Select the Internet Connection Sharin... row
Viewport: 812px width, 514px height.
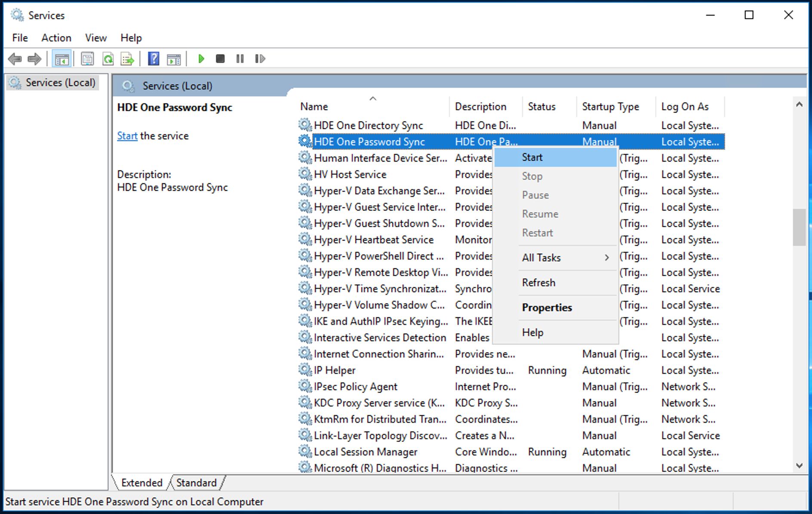click(x=511, y=354)
